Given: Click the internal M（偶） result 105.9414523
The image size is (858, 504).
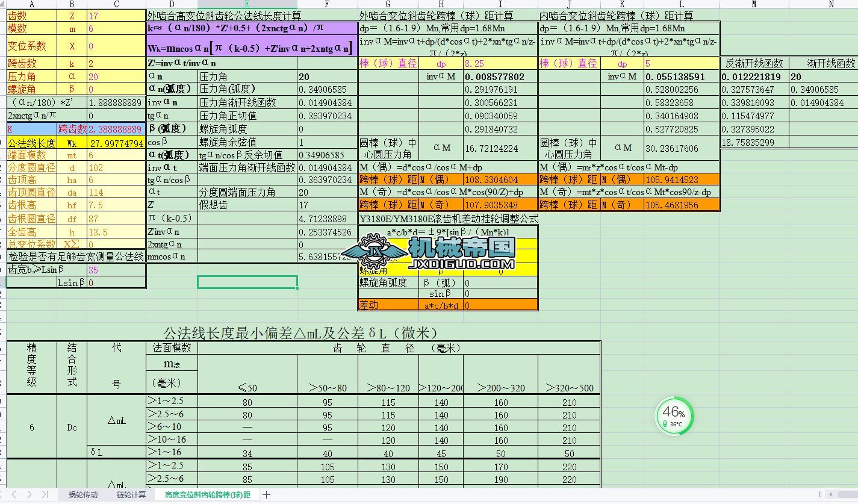Looking at the screenshot, I should point(682,179).
